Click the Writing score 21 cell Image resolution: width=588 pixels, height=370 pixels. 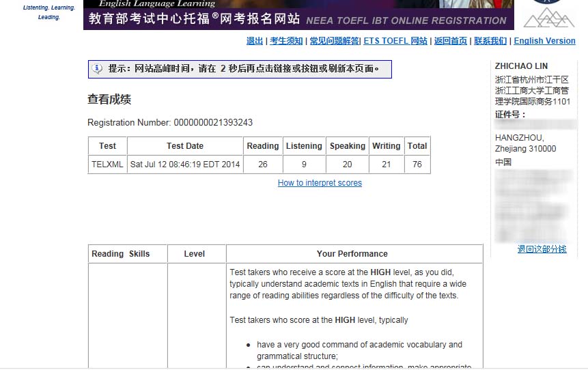tap(387, 165)
